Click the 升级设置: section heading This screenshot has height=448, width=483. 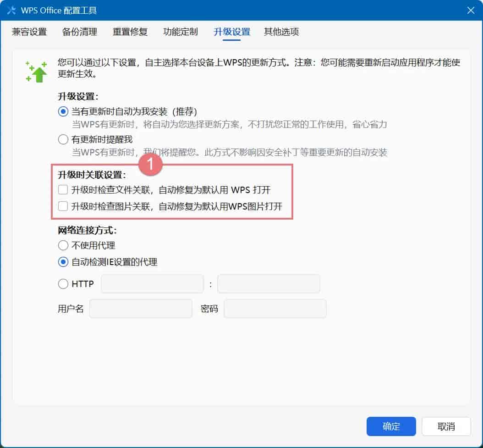click(x=78, y=96)
